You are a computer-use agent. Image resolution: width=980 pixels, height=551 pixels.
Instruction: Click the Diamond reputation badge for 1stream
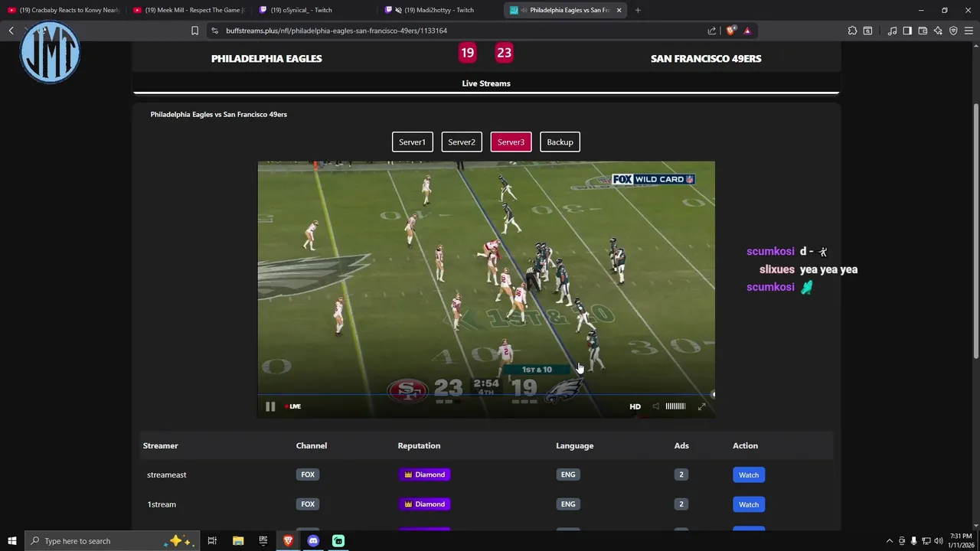pos(424,504)
